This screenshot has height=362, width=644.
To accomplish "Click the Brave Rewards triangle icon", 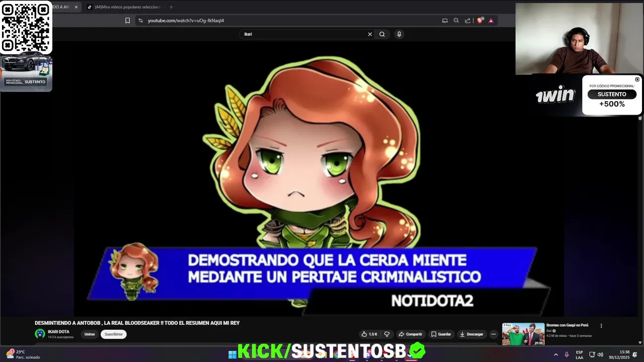I will (x=491, y=21).
